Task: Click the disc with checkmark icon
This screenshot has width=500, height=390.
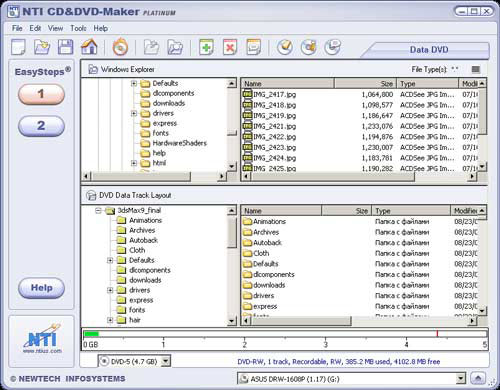Action: click(285, 47)
